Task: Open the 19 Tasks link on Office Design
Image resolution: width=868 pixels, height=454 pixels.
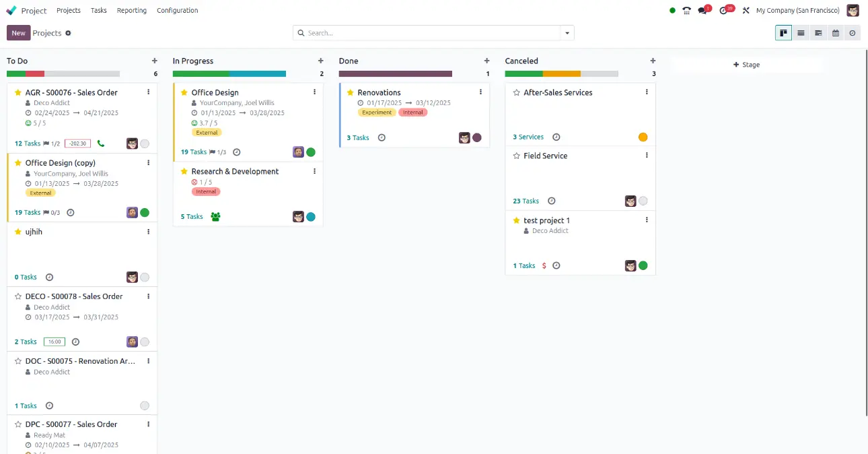Action: [194, 152]
